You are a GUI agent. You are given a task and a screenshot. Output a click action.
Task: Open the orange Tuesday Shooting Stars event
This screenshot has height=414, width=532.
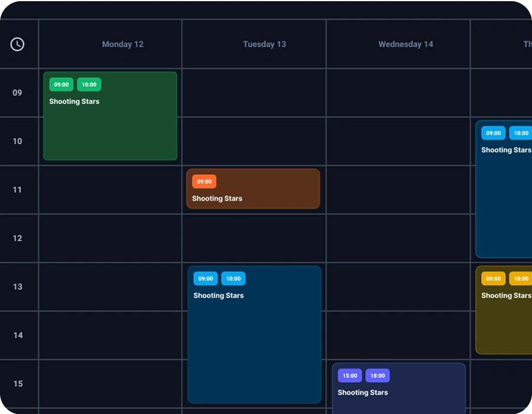[253, 189]
